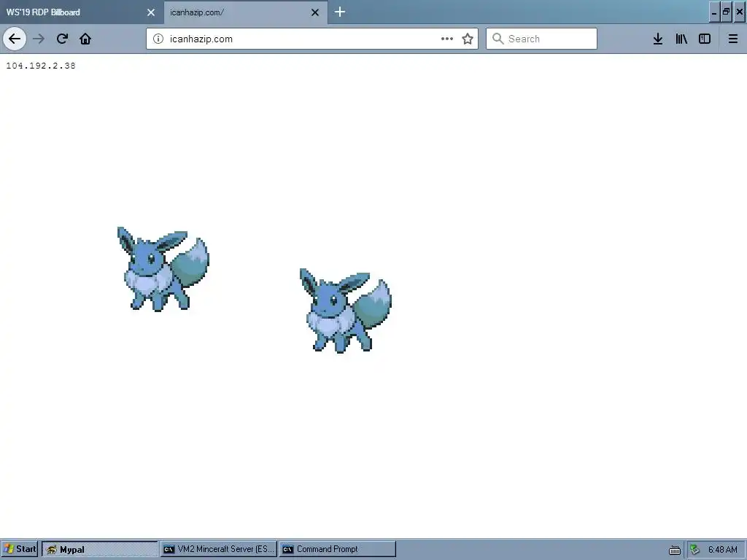Click the forward navigation arrow

[39, 39]
